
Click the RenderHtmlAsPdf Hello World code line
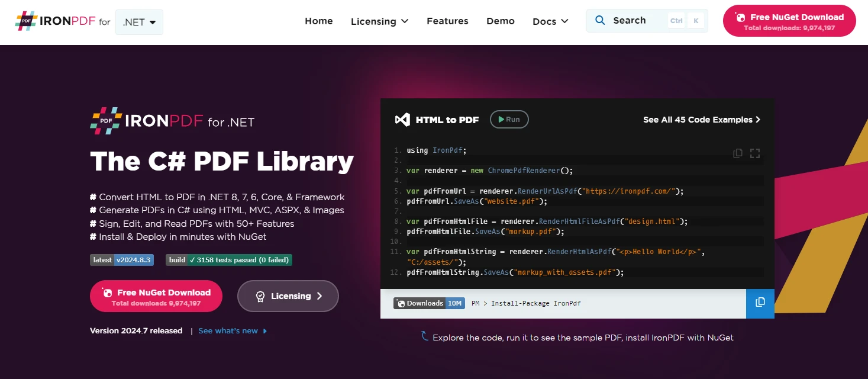point(556,256)
